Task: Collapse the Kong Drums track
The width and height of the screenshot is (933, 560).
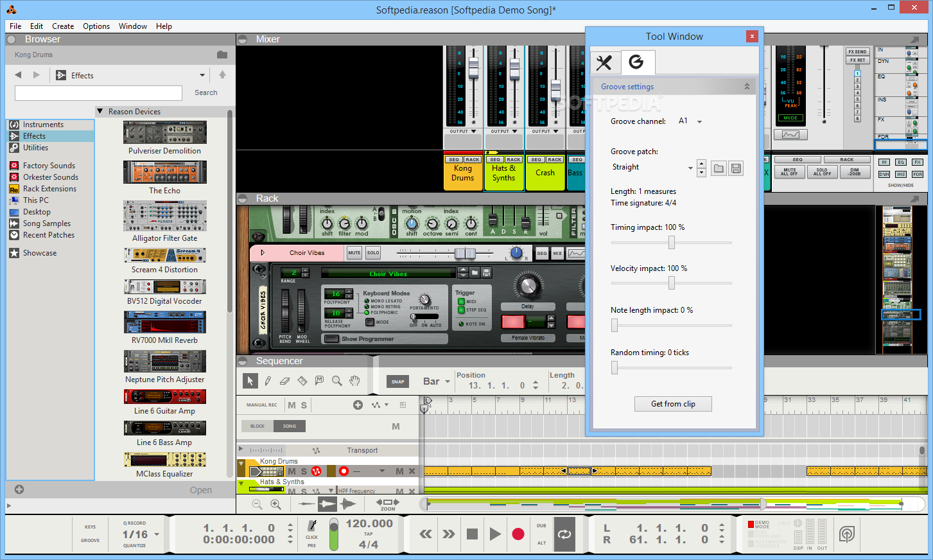Action: pos(241,464)
